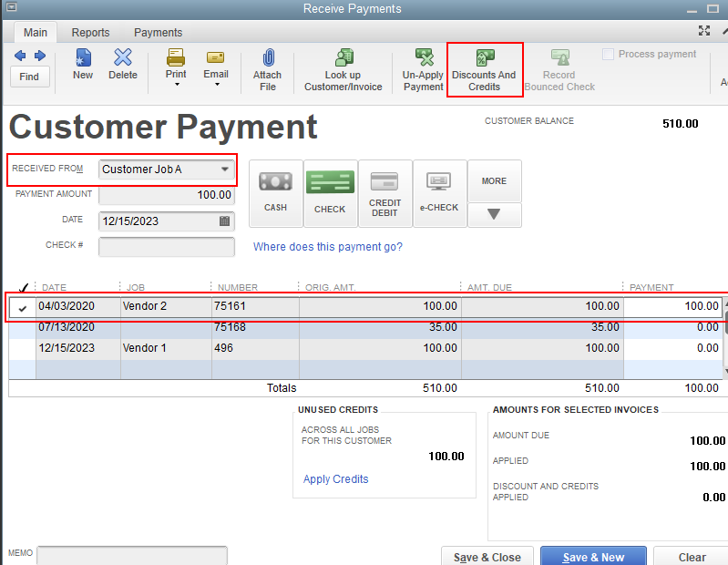Image resolution: width=728 pixels, height=565 pixels.
Task: Click payment cell for invoice 75161
Action: (x=672, y=306)
